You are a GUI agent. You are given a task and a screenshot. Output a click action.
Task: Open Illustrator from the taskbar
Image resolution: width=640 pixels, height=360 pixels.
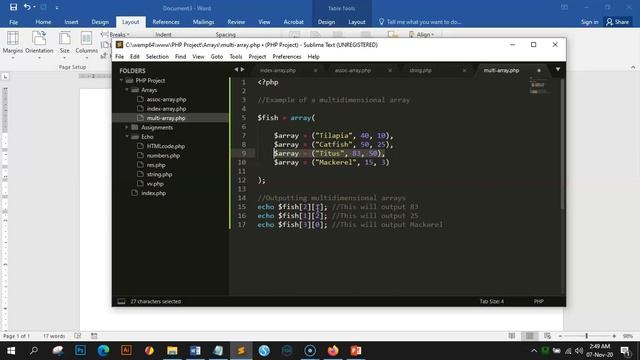126,350
